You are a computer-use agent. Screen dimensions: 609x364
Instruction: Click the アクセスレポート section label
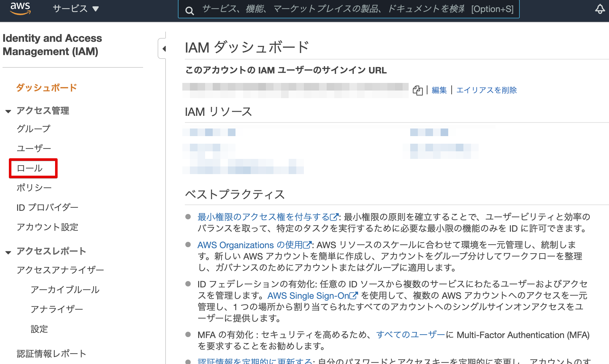[51, 251]
